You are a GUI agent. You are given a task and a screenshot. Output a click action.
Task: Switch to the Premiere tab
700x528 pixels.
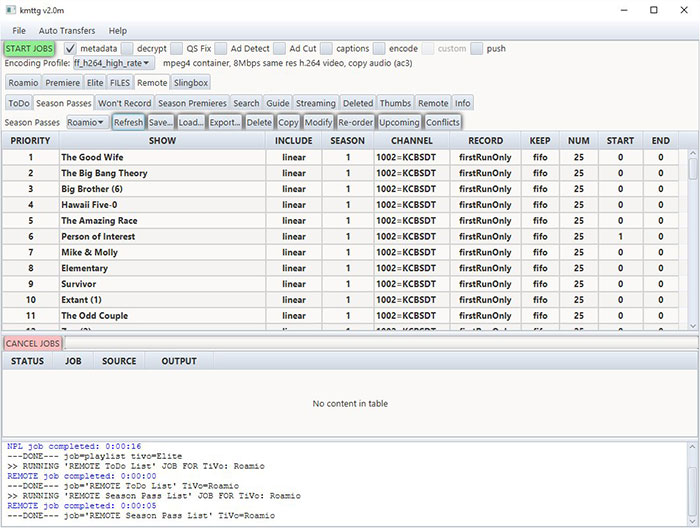click(62, 83)
